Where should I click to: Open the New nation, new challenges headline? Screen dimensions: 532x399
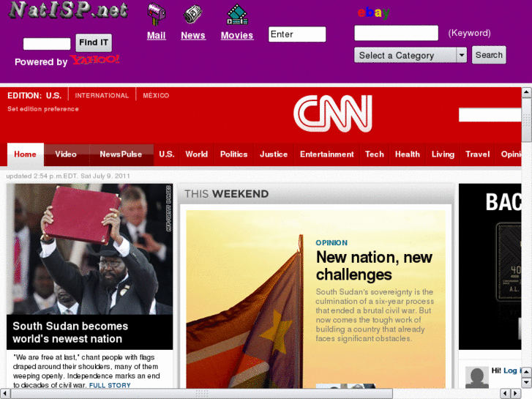pyautogui.click(x=374, y=266)
